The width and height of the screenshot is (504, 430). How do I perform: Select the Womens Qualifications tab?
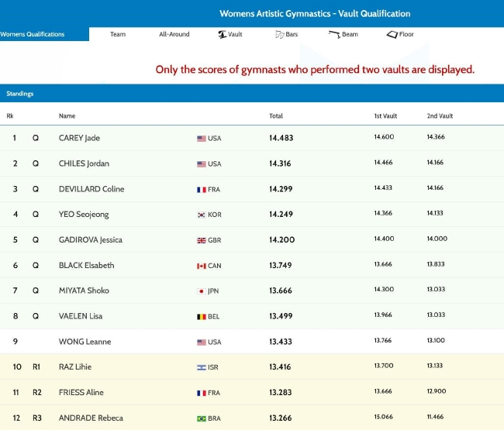click(x=44, y=34)
